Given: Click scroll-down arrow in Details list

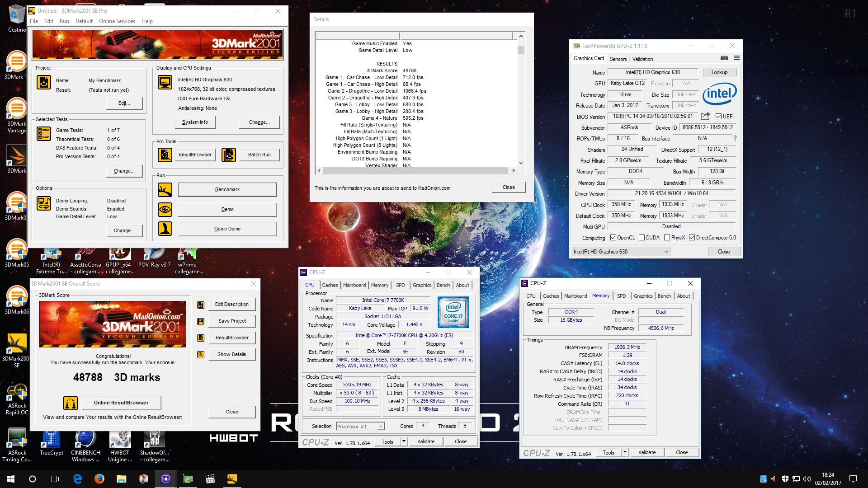Looking at the screenshot, I should (521, 163).
